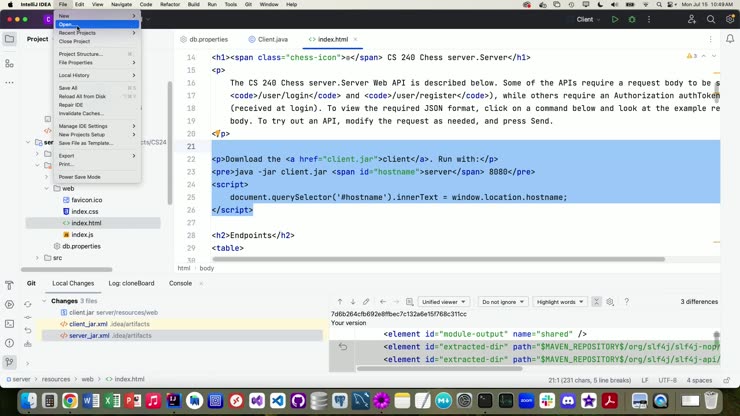The height and width of the screenshot is (416, 740).
Task: Expand the New submenu in File menu
Action: pyautogui.click(x=97, y=16)
